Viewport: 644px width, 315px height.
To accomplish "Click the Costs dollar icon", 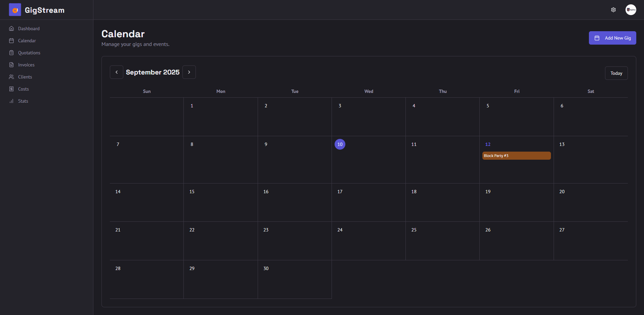I will pos(11,89).
